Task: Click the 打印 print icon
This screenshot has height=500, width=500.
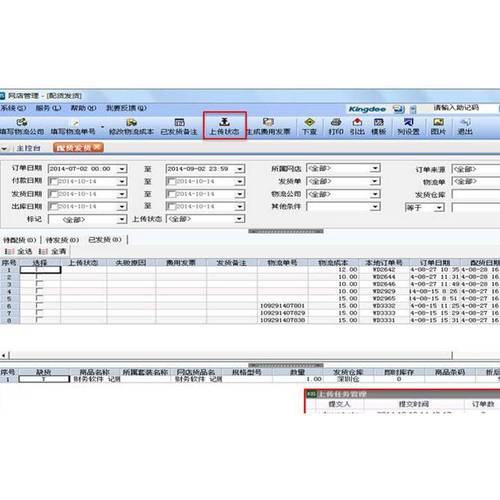Action: (x=336, y=126)
